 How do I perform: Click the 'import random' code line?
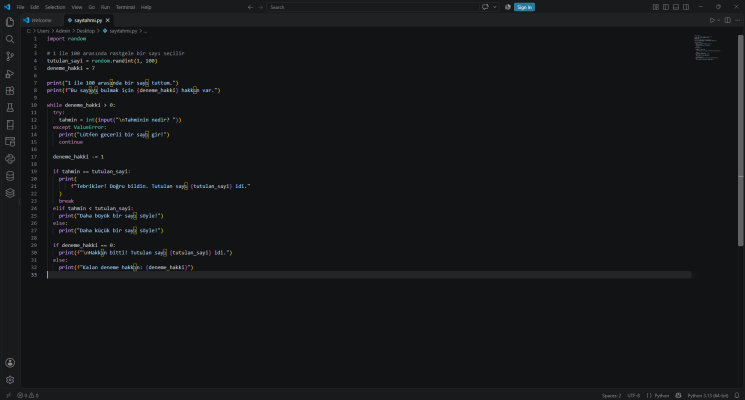point(66,39)
